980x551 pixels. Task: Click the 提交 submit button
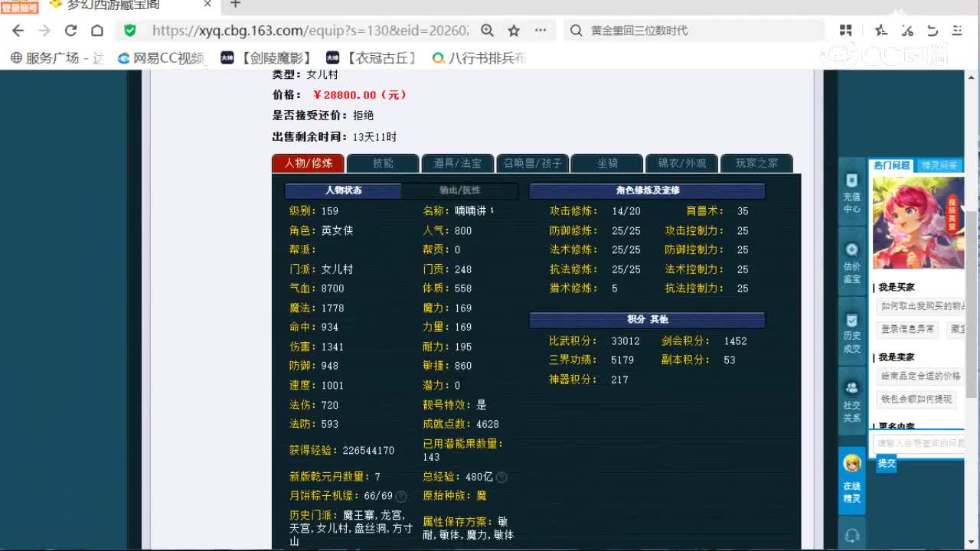coord(887,463)
